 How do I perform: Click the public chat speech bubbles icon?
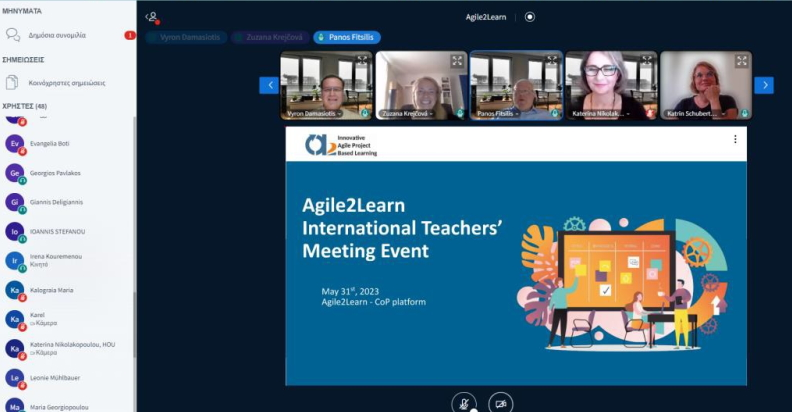(x=13, y=35)
